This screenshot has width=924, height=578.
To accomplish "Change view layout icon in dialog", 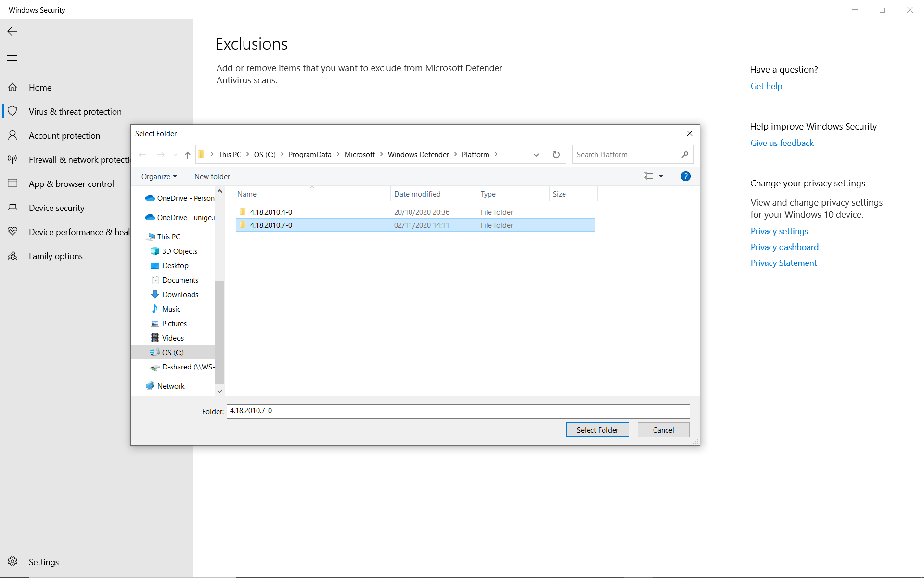I will [x=648, y=176].
